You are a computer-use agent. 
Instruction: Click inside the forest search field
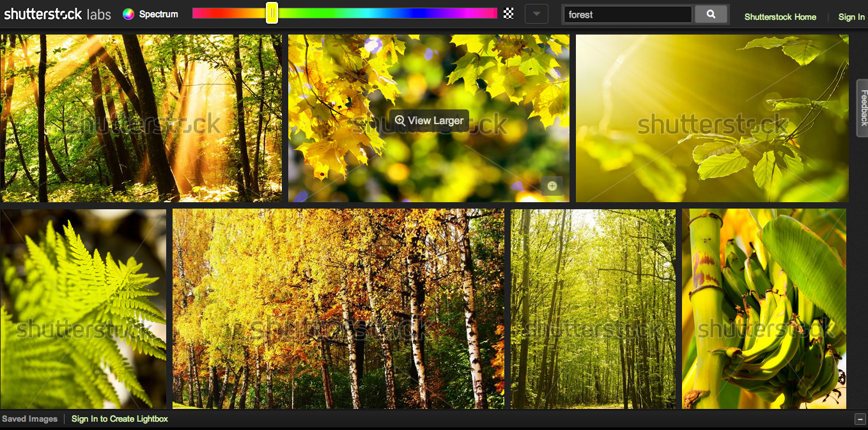(627, 15)
